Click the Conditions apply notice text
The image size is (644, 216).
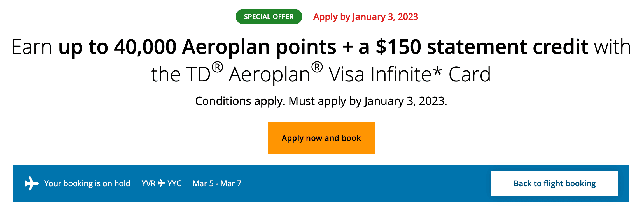click(321, 101)
